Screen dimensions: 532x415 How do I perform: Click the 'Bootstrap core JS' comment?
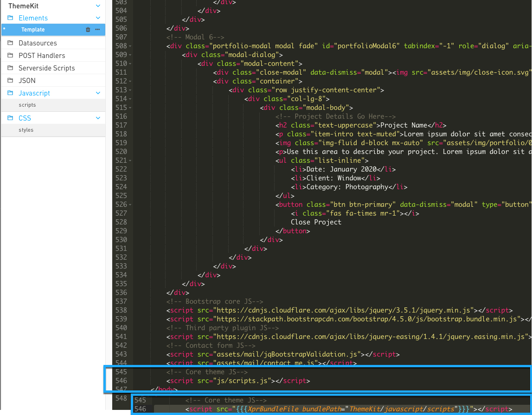click(215, 301)
